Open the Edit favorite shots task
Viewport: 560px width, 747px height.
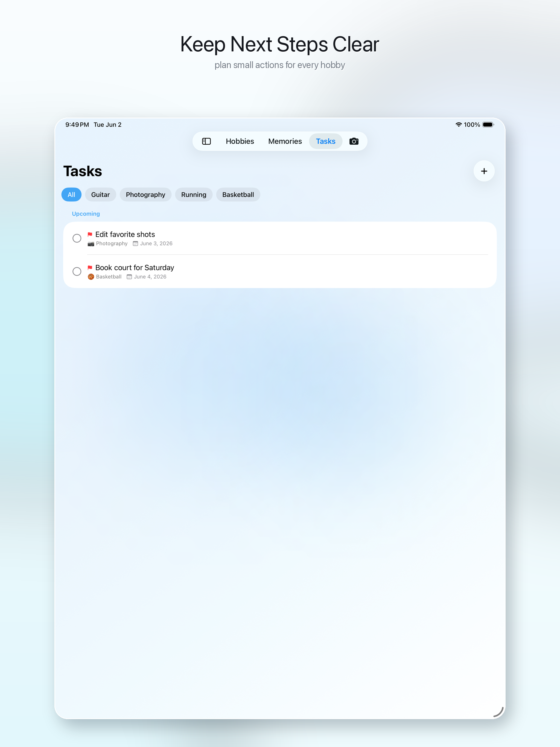(280, 238)
